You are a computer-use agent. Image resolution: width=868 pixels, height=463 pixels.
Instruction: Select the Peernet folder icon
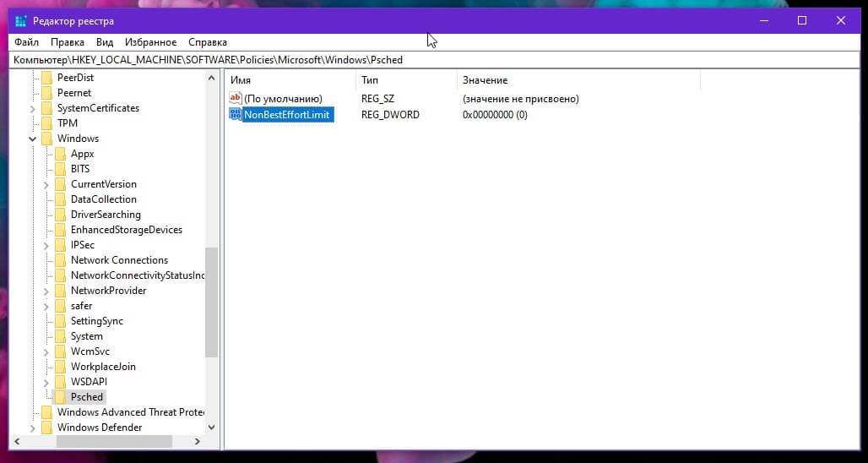coord(47,92)
